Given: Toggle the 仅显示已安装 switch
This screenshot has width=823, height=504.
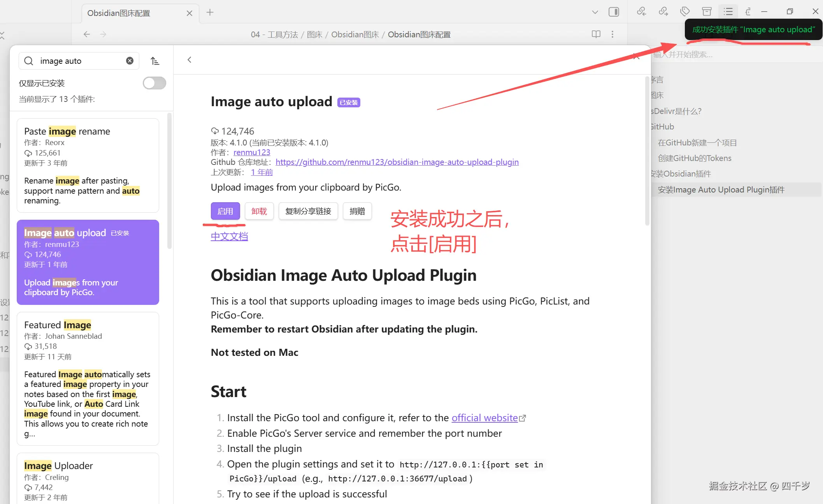Looking at the screenshot, I should click(154, 83).
